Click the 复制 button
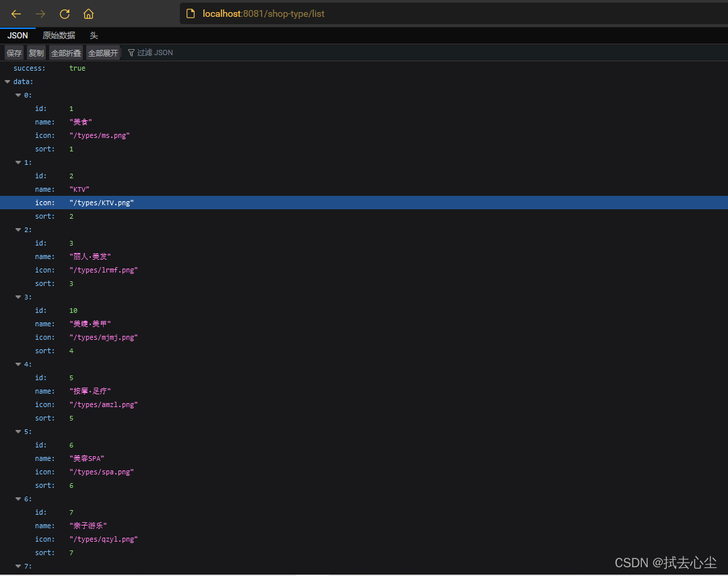 point(36,53)
